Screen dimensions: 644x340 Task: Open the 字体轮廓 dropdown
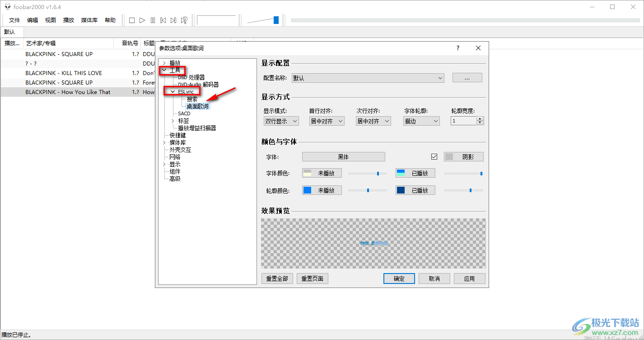(x=421, y=121)
